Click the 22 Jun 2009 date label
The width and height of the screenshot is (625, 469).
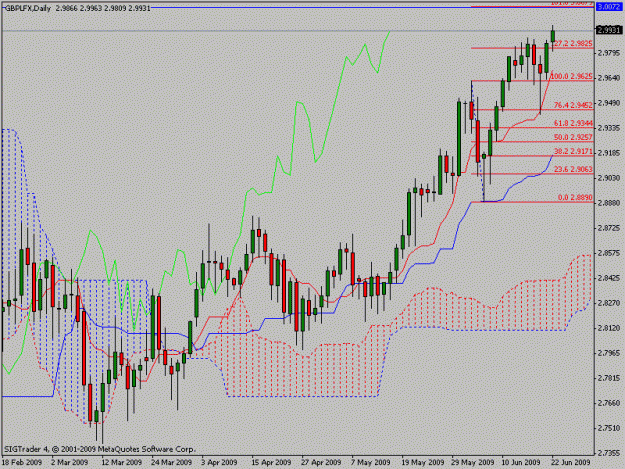pos(571,462)
